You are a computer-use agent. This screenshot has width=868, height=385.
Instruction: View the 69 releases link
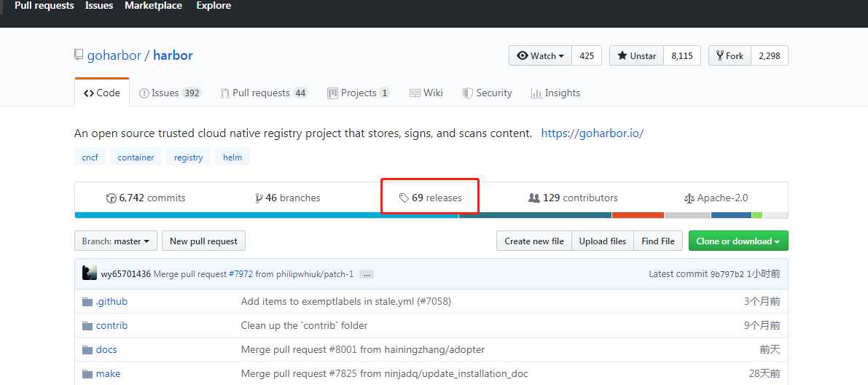(x=431, y=198)
